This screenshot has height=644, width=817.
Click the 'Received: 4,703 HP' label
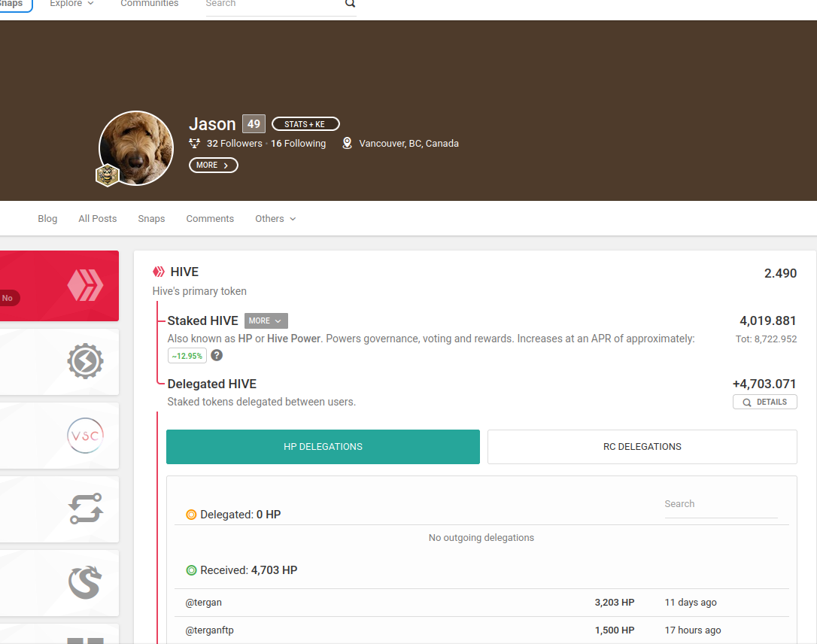[x=248, y=570]
